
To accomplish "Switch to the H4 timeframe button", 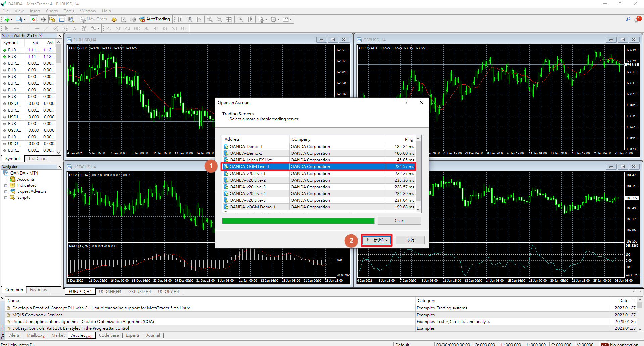I will (x=156, y=28).
